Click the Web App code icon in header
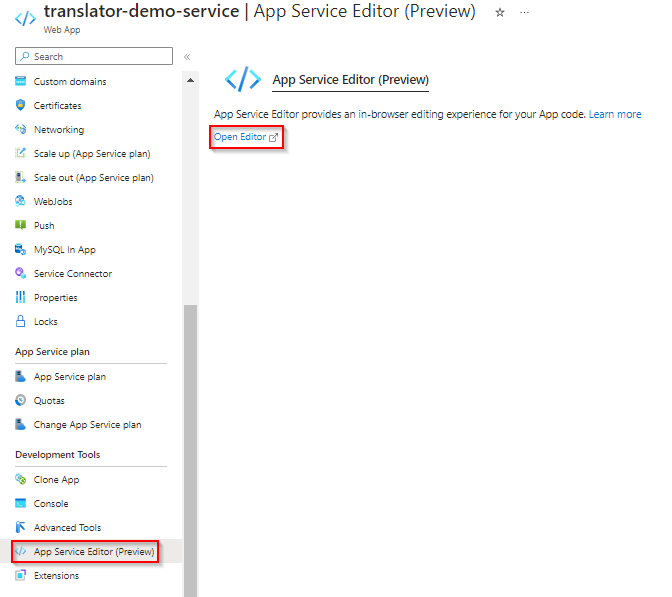The height and width of the screenshot is (597, 672). coord(26,19)
